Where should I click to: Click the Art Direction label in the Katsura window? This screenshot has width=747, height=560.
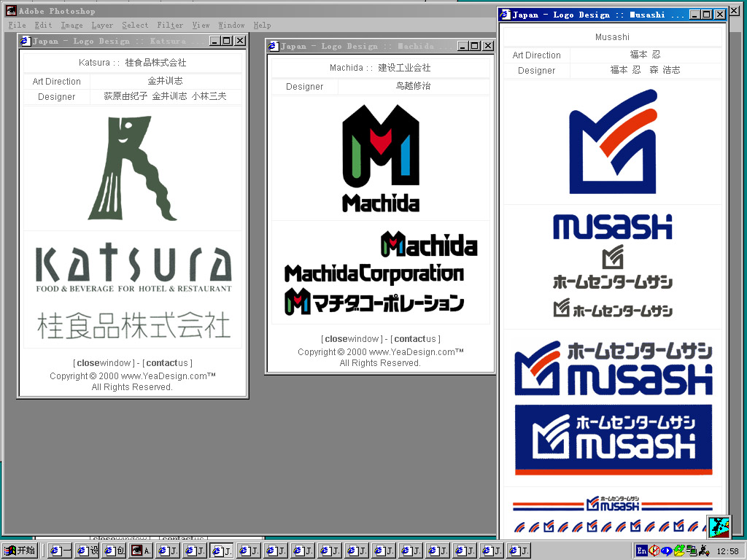click(x=57, y=82)
